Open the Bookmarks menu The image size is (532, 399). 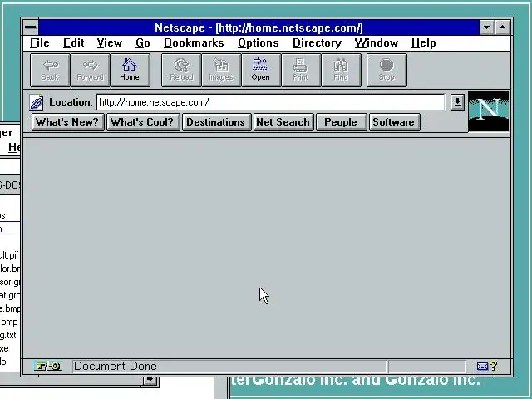point(194,42)
